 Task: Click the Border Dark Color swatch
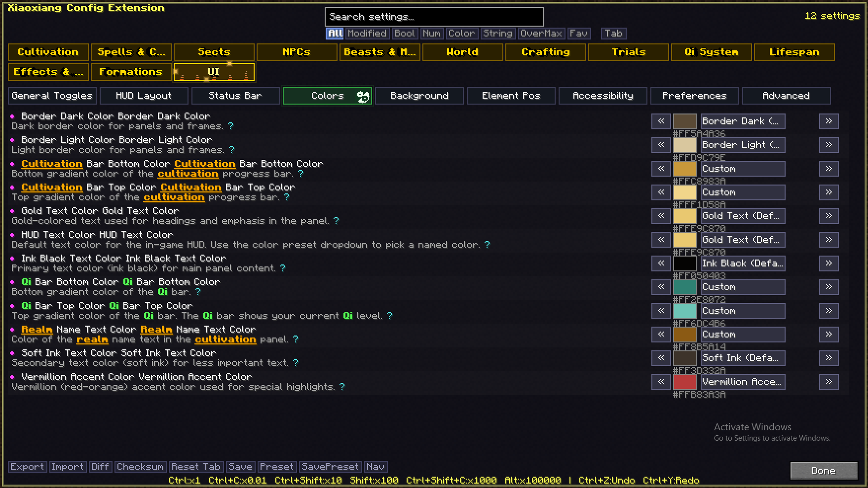click(x=685, y=121)
